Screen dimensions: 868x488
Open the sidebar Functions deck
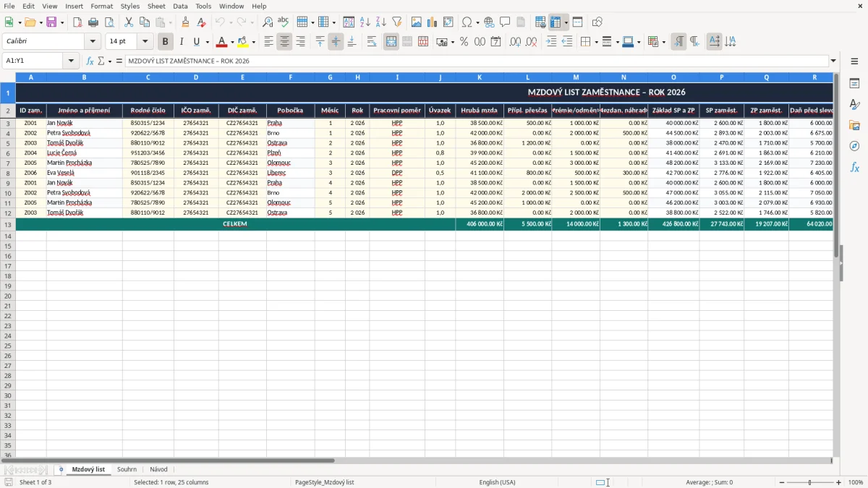[854, 167]
